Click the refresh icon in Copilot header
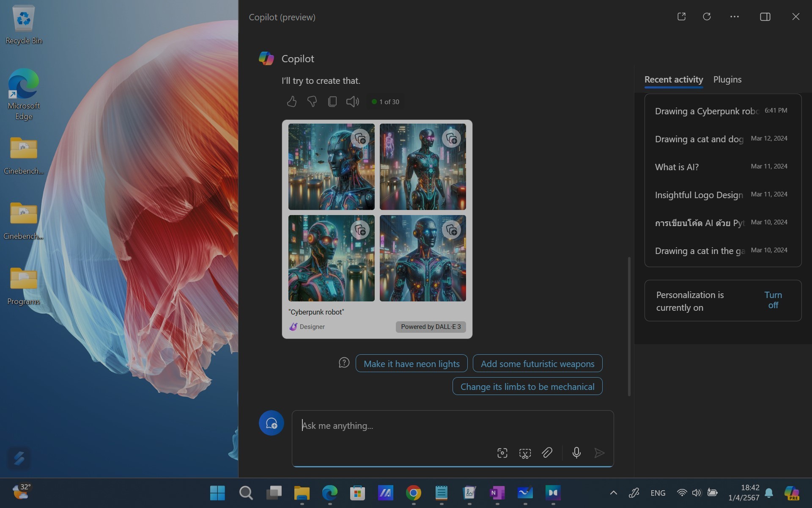The image size is (812, 508). tap(707, 17)
